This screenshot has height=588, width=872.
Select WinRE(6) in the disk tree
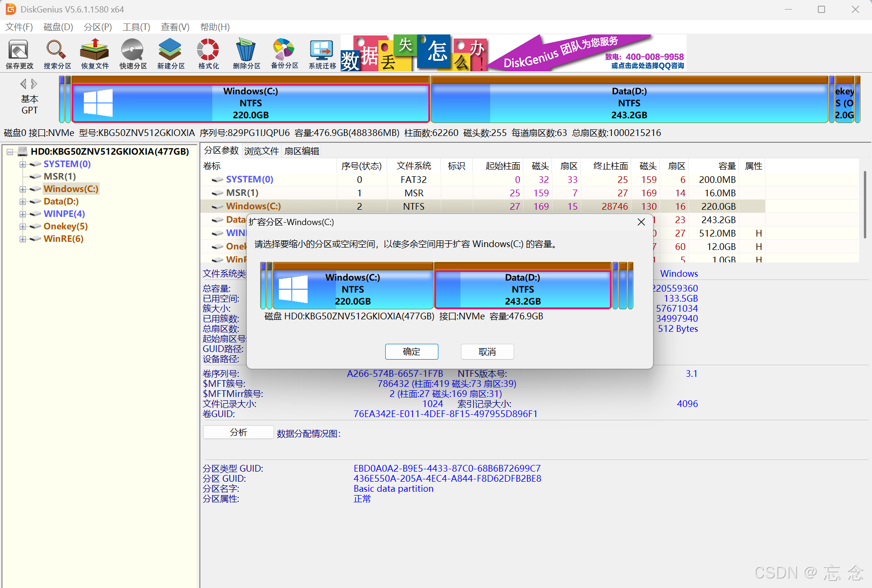[64, 239]
